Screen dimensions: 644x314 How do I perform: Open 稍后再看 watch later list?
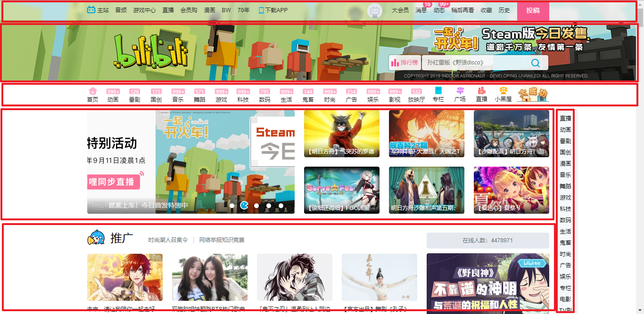[462, 10]
